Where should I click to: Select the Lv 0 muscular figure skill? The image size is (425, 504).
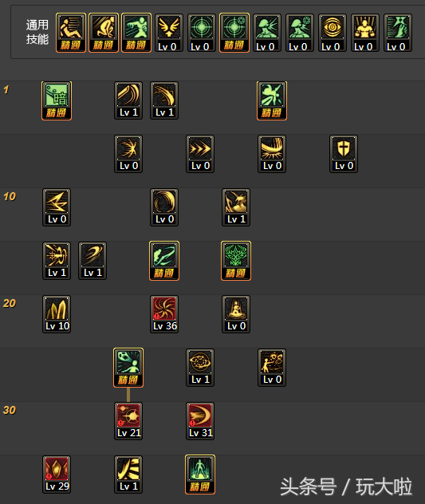click(365, 33)
